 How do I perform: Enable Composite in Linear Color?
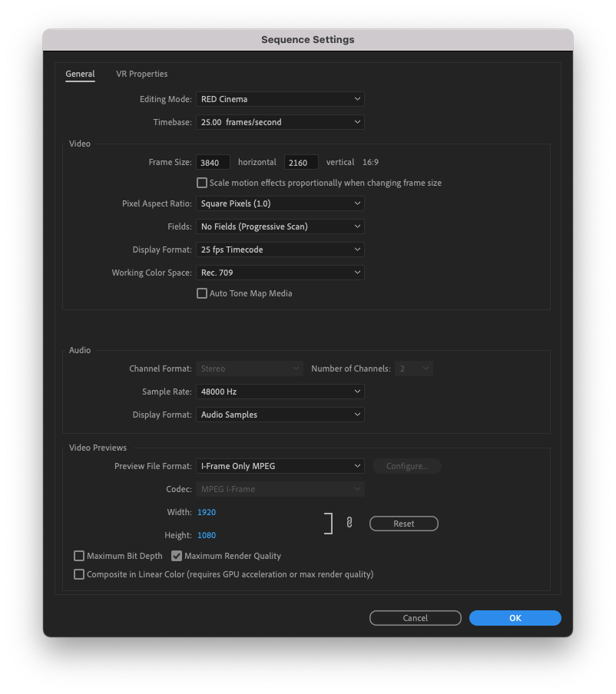coord(79,573)
